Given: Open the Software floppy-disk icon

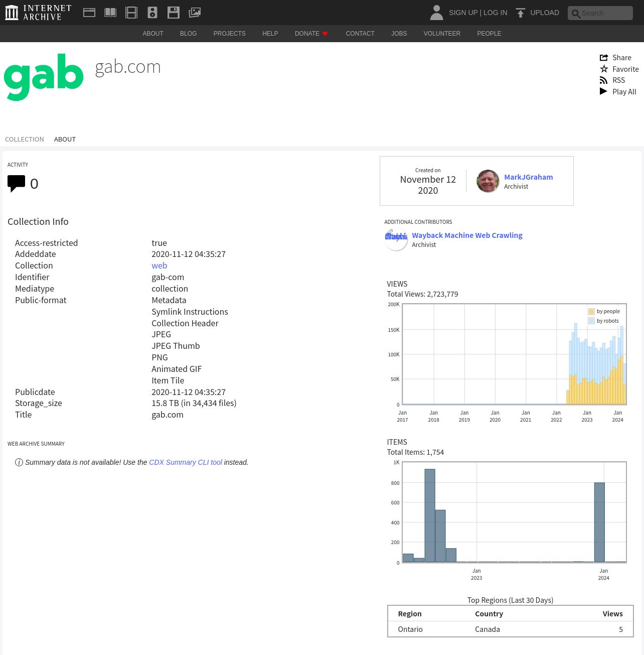Looking at the screenshot, I should coord(174,13).
